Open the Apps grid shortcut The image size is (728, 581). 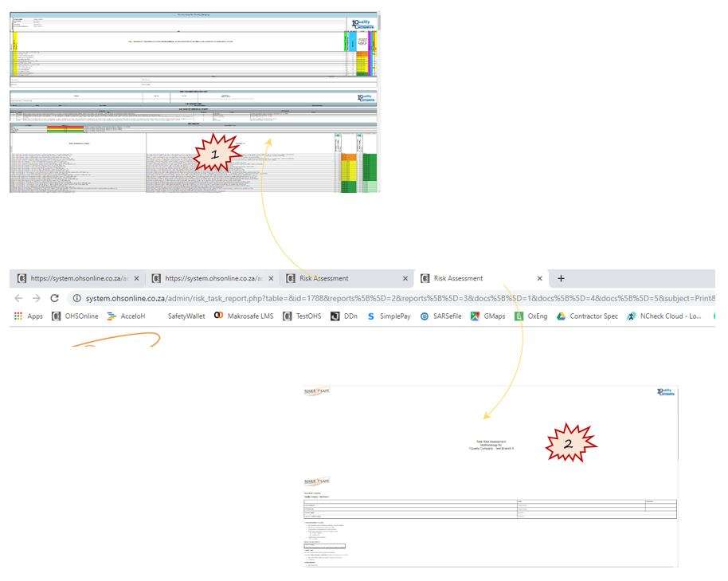pos(26,316)
